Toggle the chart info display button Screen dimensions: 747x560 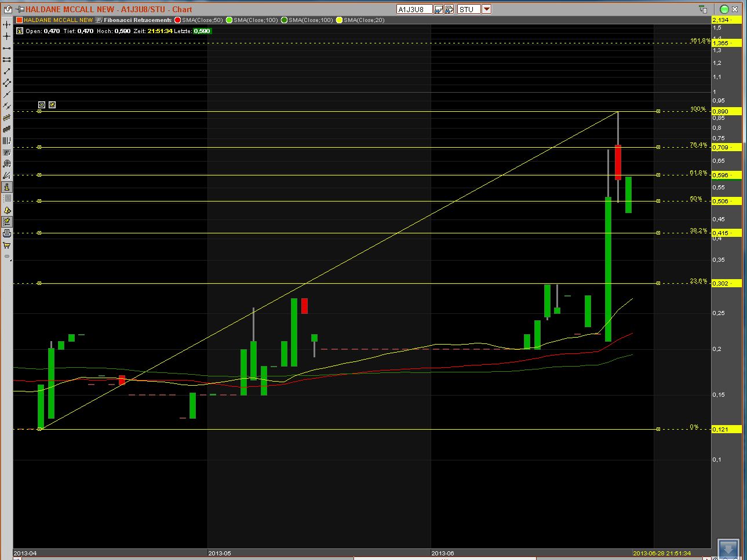[x=7, y=187]
